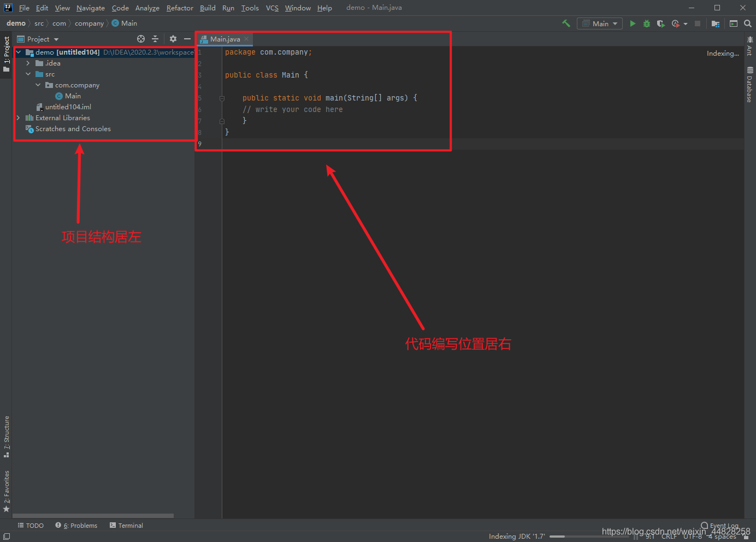Image resolution: width=756 pixels, height=542 pixels.
Task: Click the Main class breadcrumb
Action: (125, 23)
